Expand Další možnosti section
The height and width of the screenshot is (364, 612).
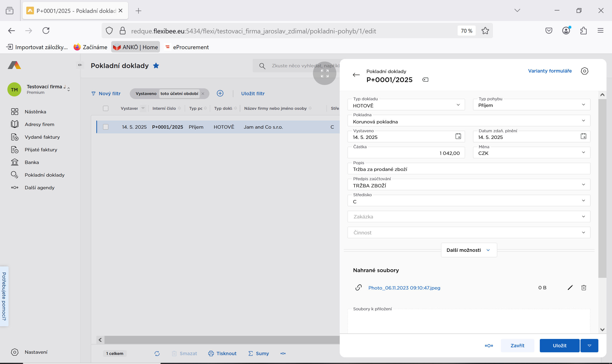[469, 250]
